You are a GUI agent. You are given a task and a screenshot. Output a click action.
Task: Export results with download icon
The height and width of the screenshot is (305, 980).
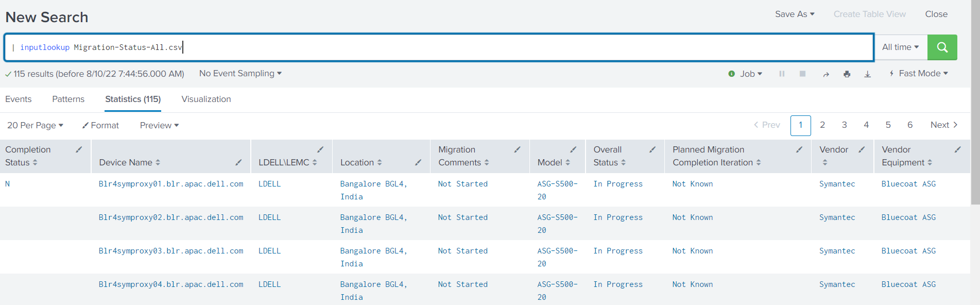tap(867, 74)
